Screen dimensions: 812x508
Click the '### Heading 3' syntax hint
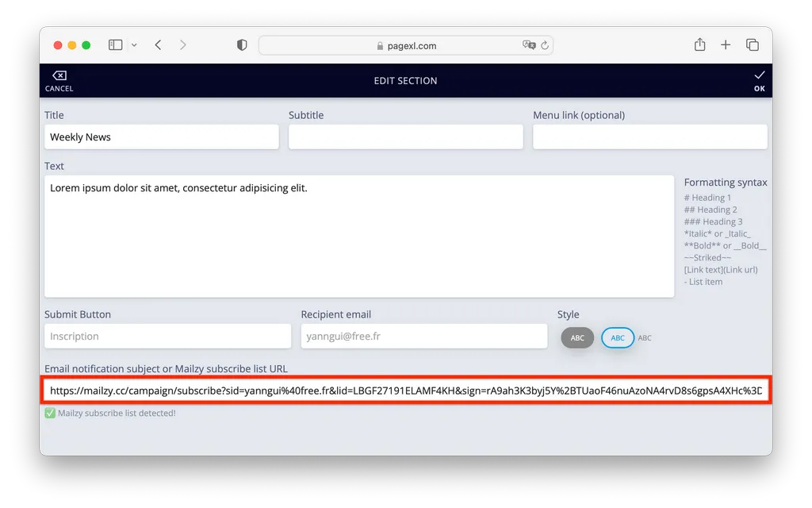(x=713, y=221)
